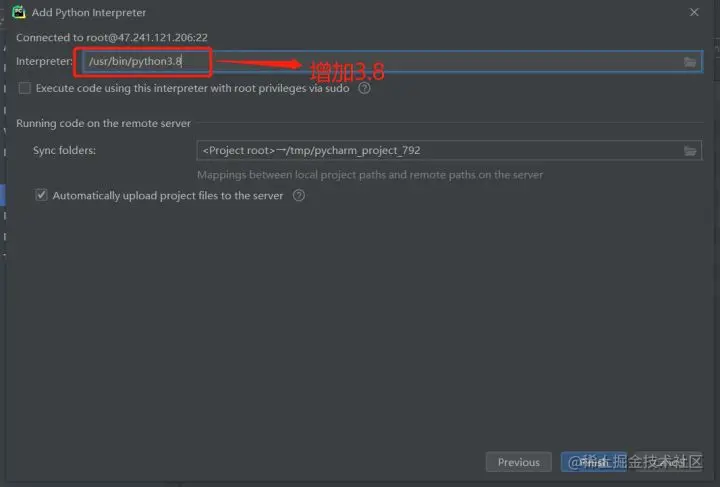Enable execute with root privileges via sudo
This screenshot has height=487, width=720.
[25, 88]
